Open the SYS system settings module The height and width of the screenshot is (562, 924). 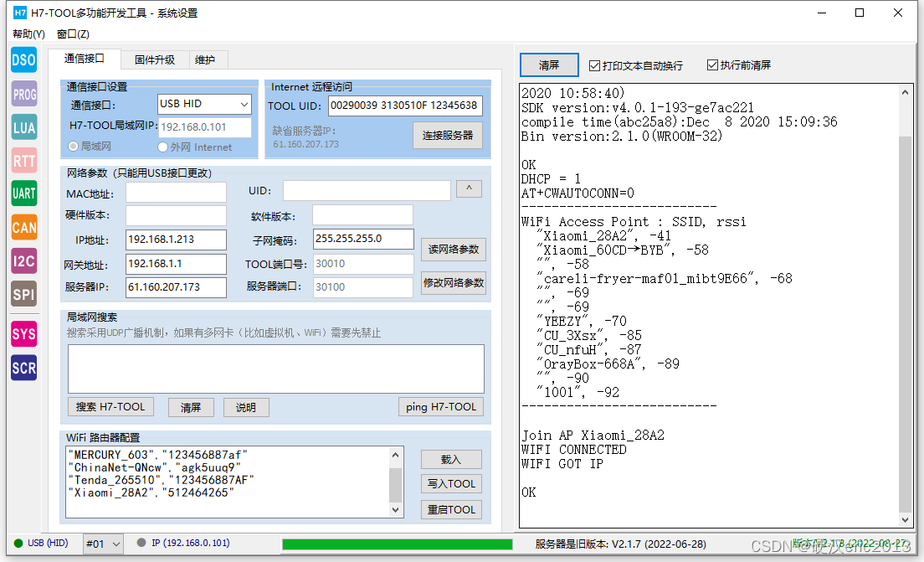click(23, 334)
